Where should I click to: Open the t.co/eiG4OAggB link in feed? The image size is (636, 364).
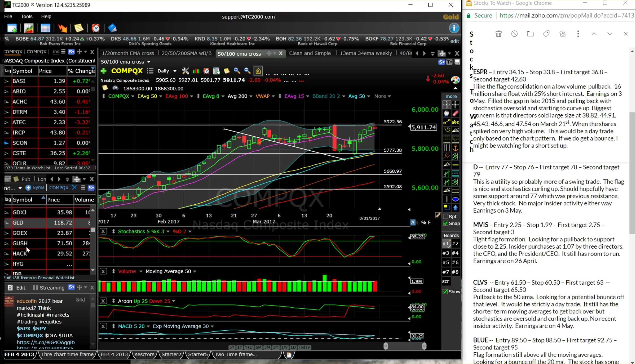coord(46,342)
